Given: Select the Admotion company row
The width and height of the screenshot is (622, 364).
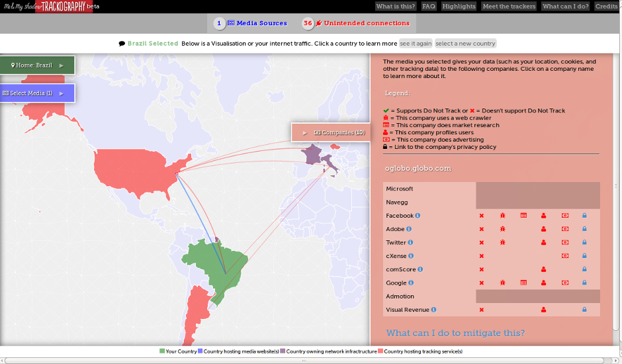Looking at the screenshot, I should click(492, 296).
